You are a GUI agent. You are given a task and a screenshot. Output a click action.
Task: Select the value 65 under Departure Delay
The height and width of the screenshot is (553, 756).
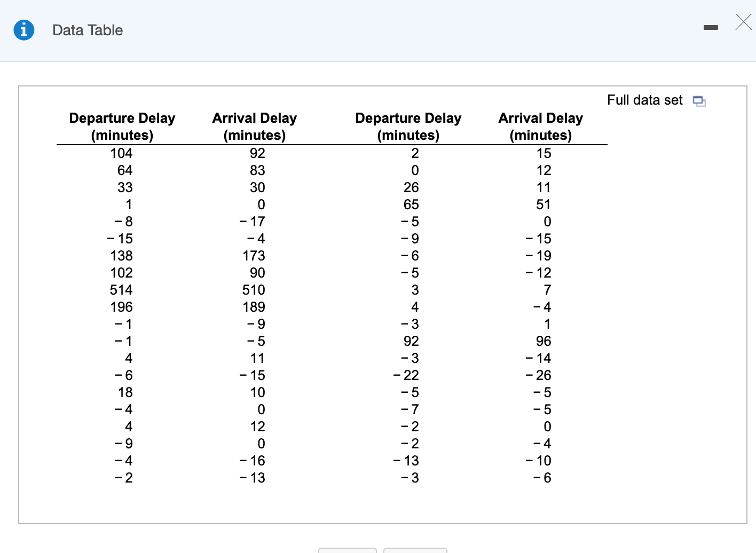click(x=411, y=204)
